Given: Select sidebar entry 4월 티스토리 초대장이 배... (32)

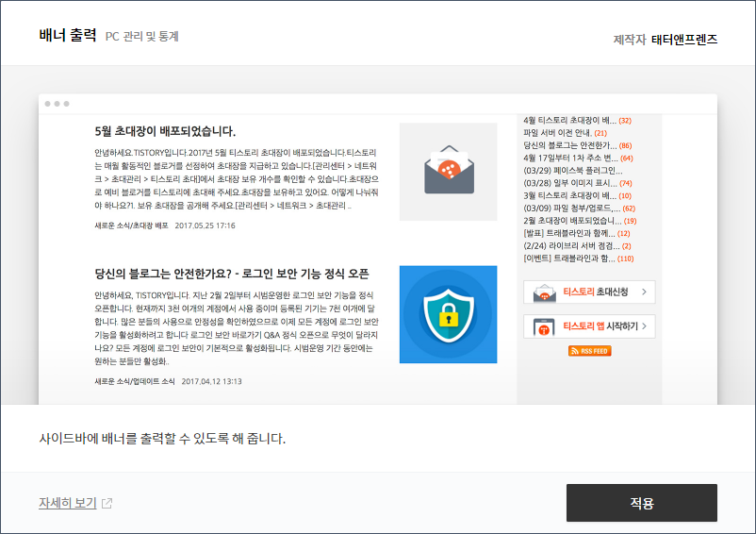Looking at the screenshot, I should click(x=577, y=121).
